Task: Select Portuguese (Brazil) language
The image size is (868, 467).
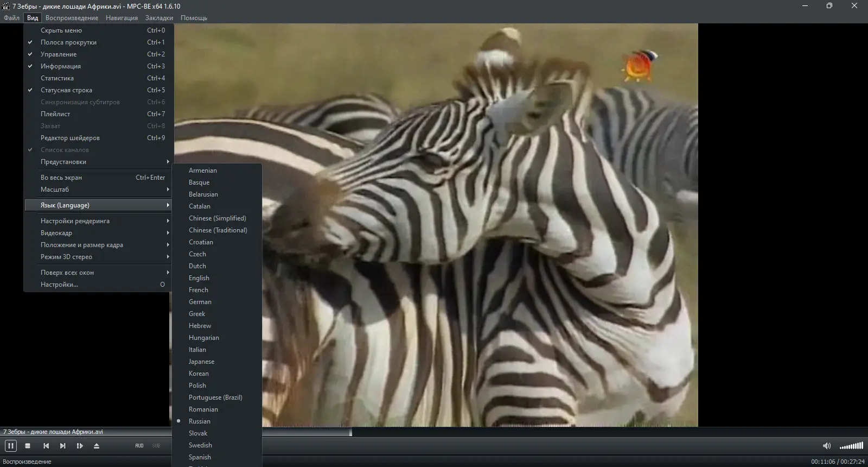Action: [217, 397]
